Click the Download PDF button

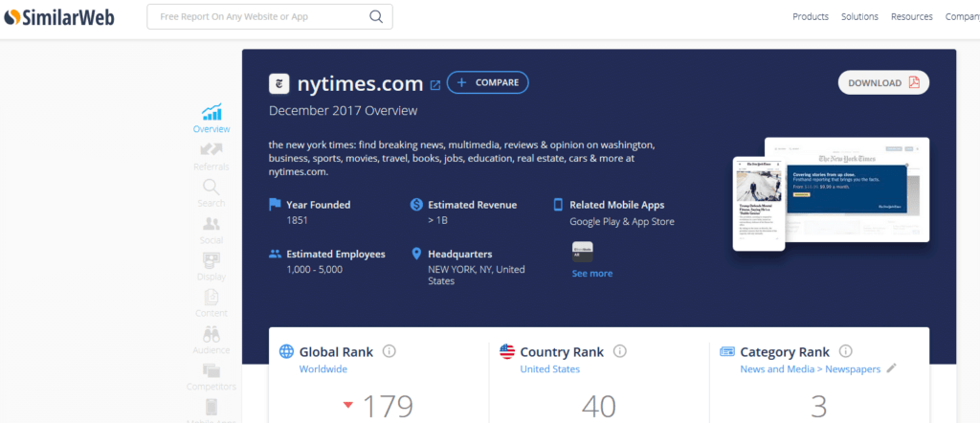pos(883,82)
